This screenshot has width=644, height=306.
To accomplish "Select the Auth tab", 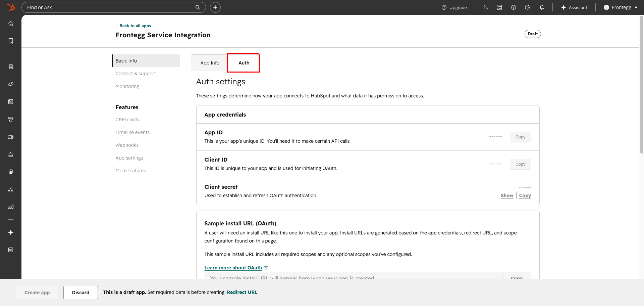I will 244,63.
